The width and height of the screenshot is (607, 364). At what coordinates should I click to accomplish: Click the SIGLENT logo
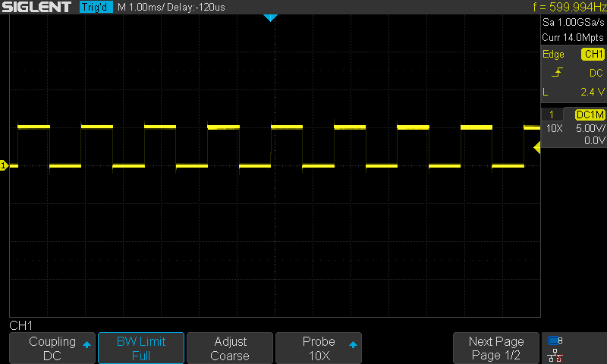click(x=37, y=8)
